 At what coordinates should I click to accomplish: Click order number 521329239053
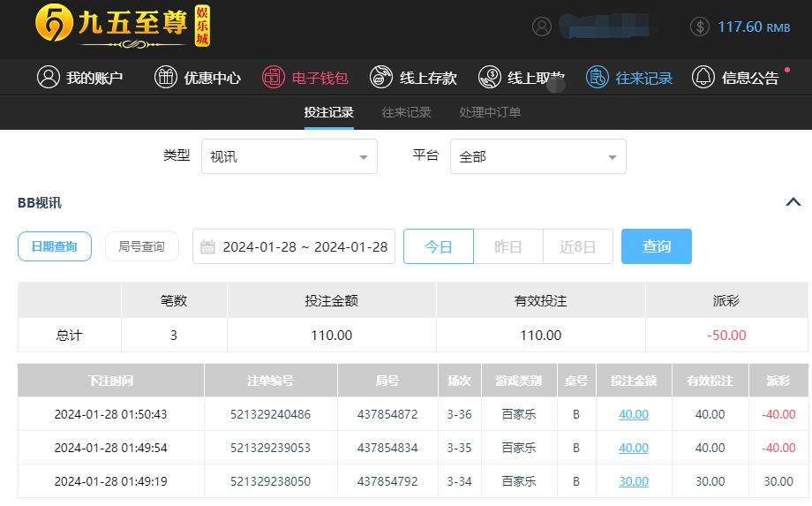coord(270,448)
